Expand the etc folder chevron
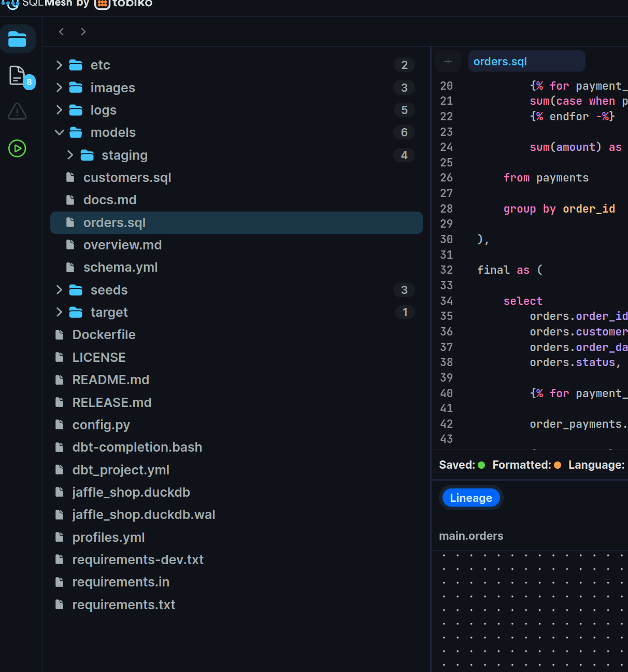The image size is (628, 672). pos(59,65)
